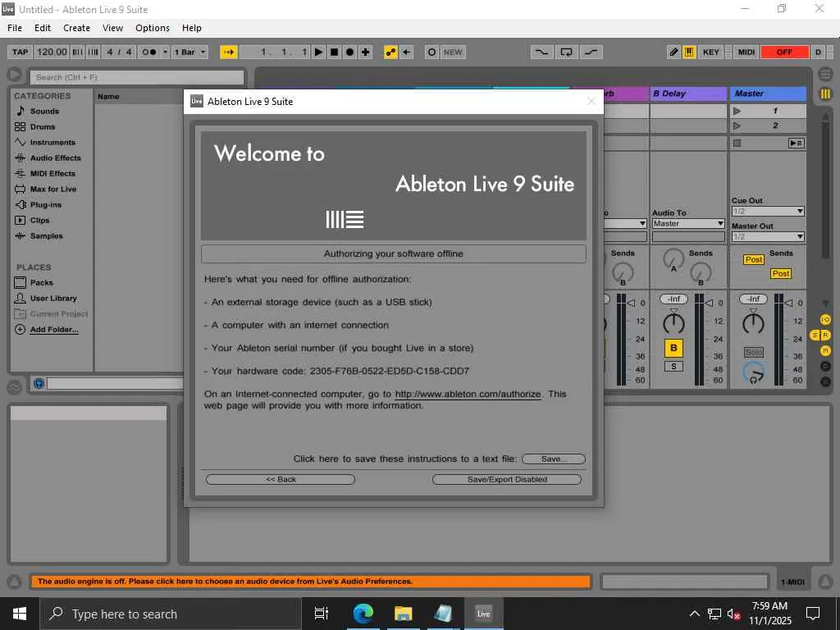Select the Drums category
This screenshot has width=840, height=630.
[x=43, y=127]
